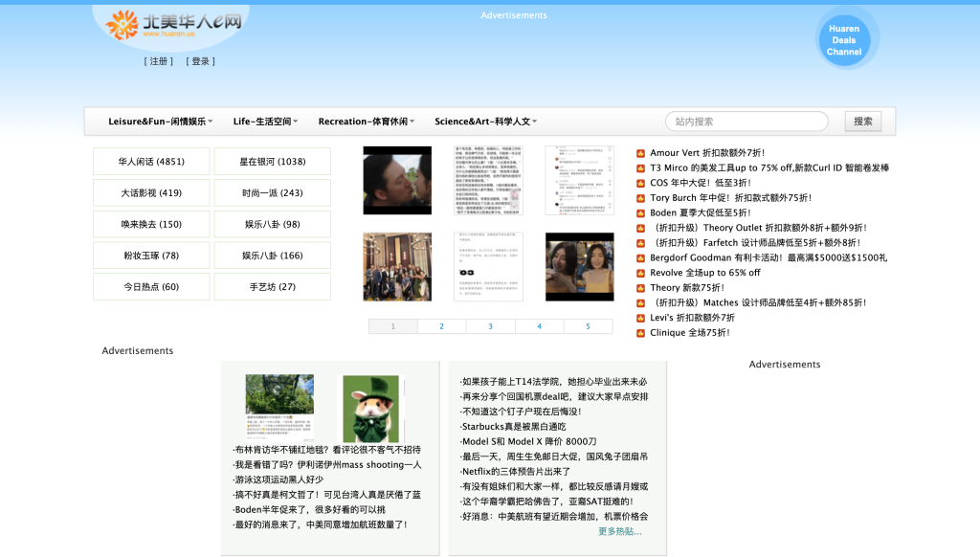The image size is (980, 557).
Task: Open the Science&Art-科学人文 menu
Action: point(485,122)
